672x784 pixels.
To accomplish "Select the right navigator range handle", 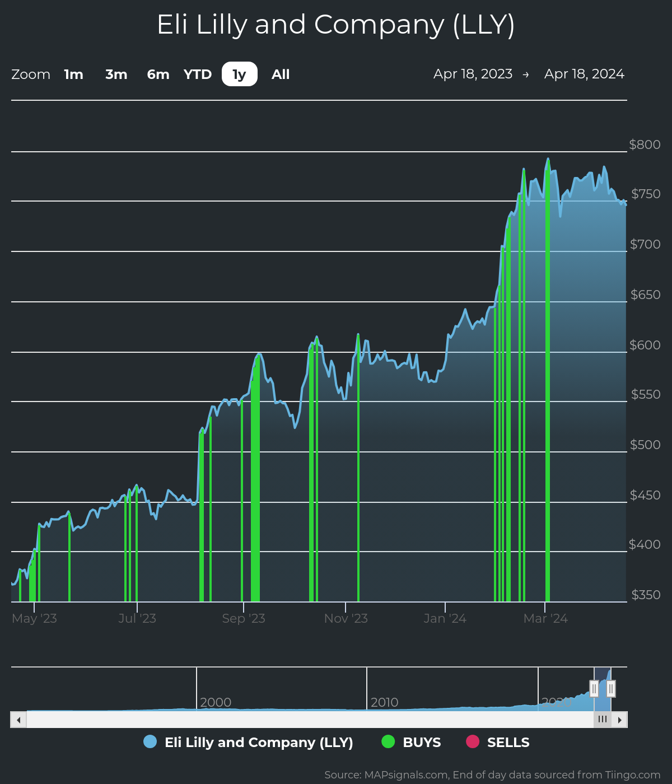I will click(x=610, y=688).
